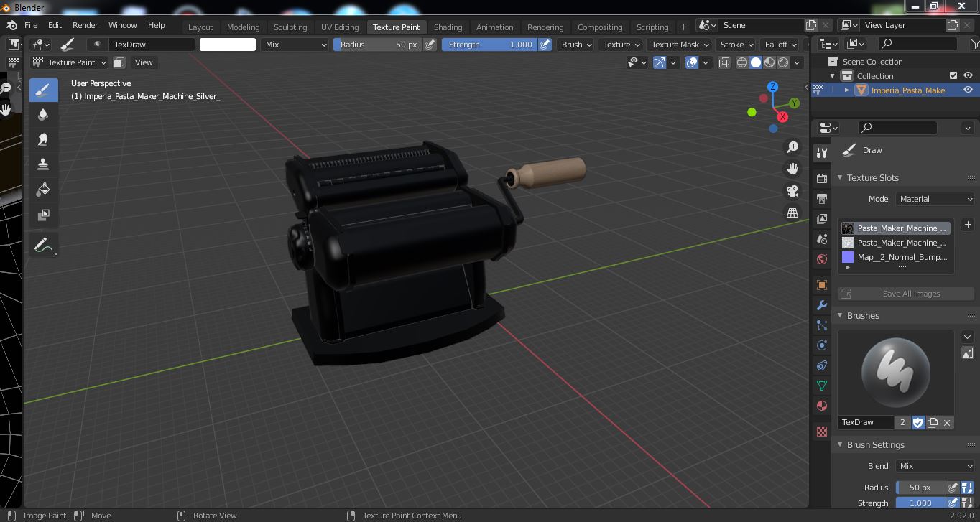Open the Output properties tab
Image resolution: width=980 pixels, height=522 pixels.
pyautogui.click(x=822, y=198)
